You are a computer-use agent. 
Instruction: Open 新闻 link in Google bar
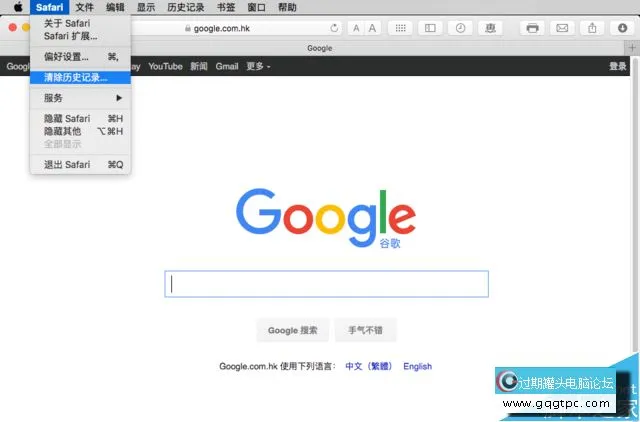coord(199,66)
